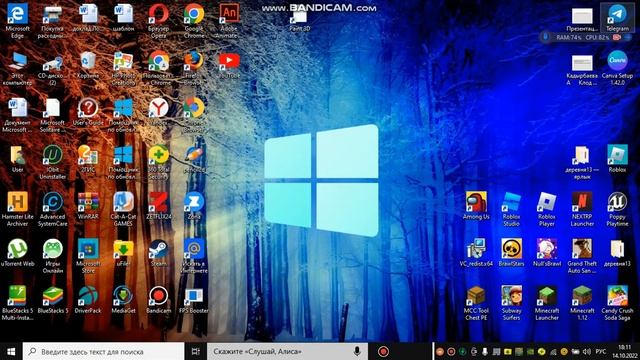Image resolution: width=640 pixels, height=360 pixels.
Task: Click the Alice voice assistant field
Action: point(287,351)
